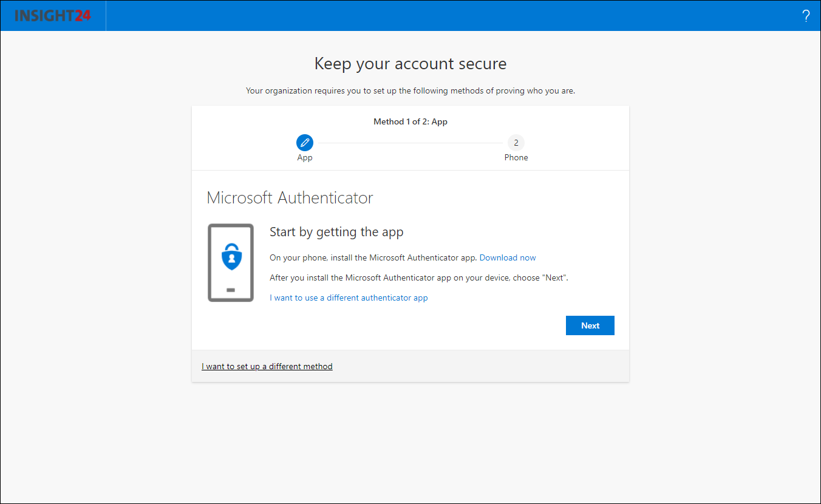Click I want to set up a different method
Image resolution: width=821 pixels, height=504 pixels.
[267, 366]
